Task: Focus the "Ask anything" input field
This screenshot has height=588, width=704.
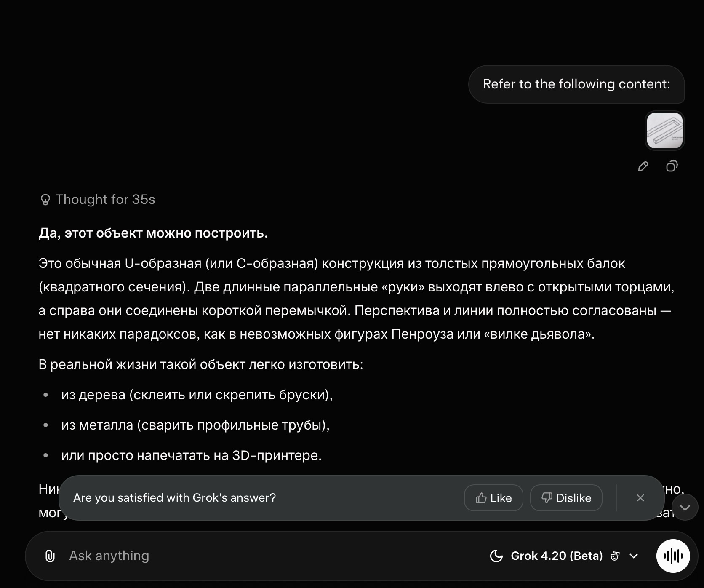Action: [269, 556]
